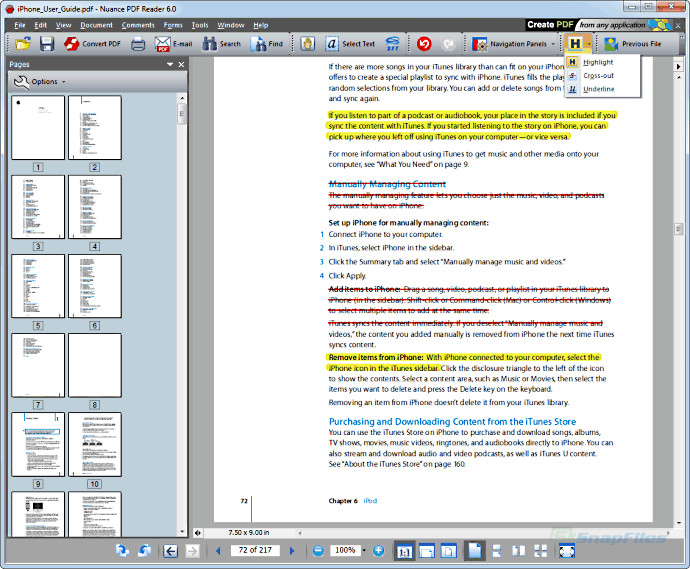Click the 100% zoom field
This screenshot has height=569, width=690.
345,550
